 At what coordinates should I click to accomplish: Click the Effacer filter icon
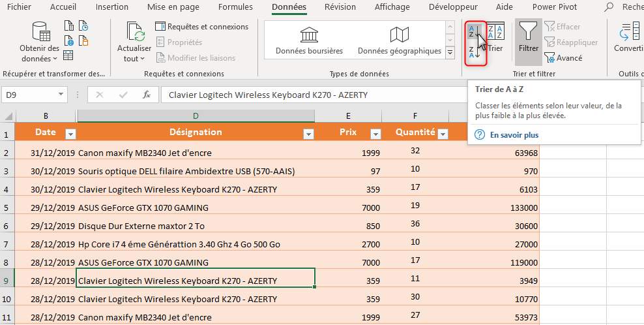point(549,27)
